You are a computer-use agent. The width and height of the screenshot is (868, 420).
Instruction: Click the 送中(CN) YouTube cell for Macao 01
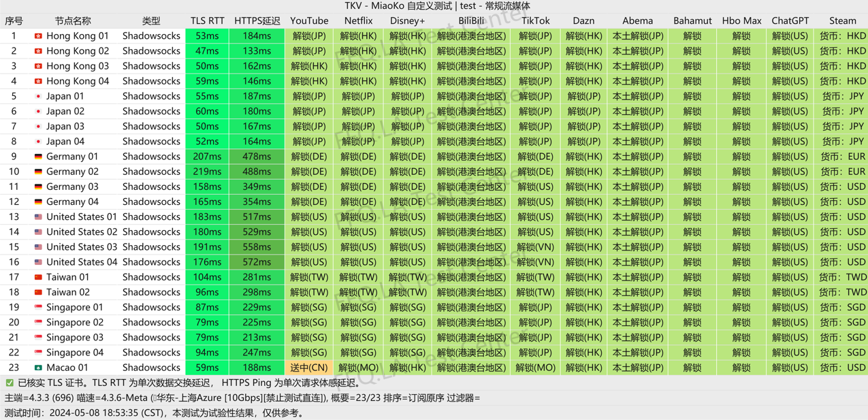tap(309, 368)
